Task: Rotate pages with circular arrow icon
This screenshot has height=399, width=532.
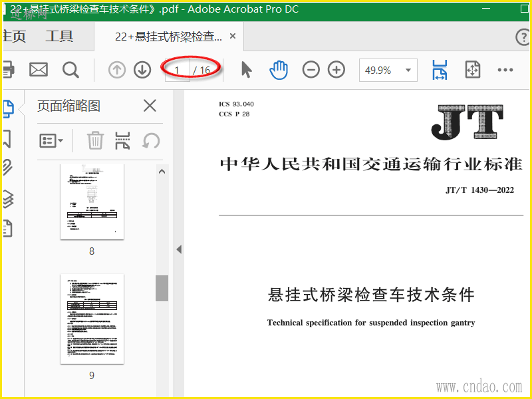Action: [x=151, y=140]
